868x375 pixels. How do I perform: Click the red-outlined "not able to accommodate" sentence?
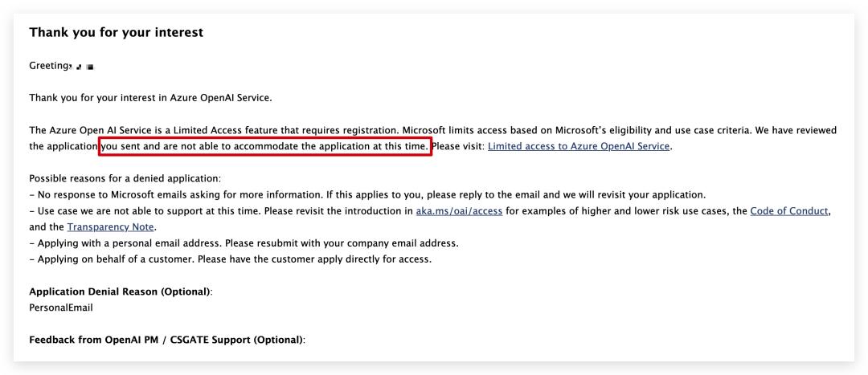265,146
